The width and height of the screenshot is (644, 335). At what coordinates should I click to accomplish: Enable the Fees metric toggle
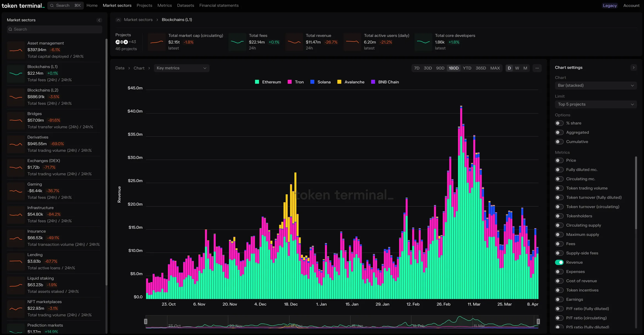pyautogui.click(x=559, y=244)
